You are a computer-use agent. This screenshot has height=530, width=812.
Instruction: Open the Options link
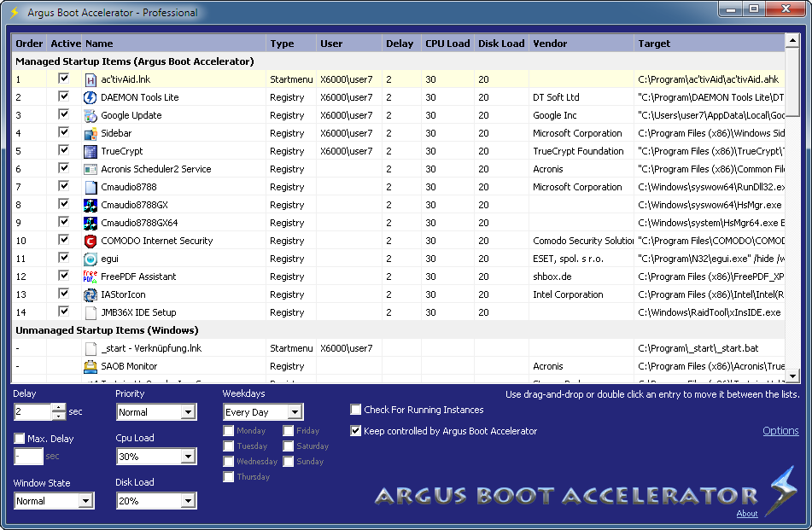point(780,431)
